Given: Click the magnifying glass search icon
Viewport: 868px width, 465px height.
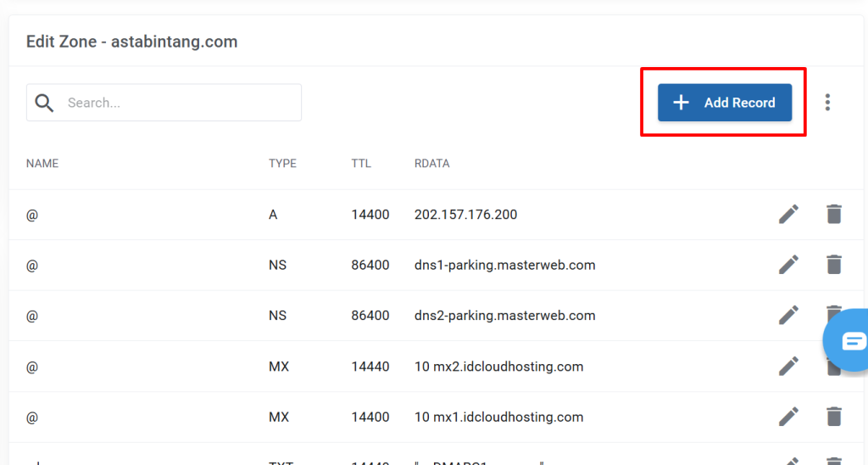Looking at the screenshot, I should pyautogui.click(x=45, y=103).
